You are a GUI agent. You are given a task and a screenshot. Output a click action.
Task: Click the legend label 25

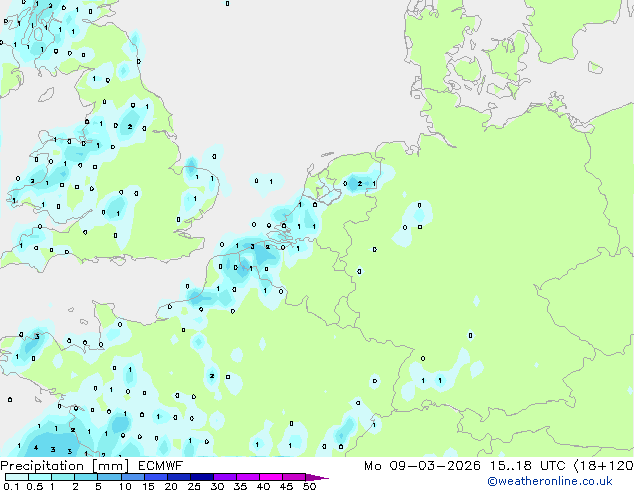click(x=194, y=486)
